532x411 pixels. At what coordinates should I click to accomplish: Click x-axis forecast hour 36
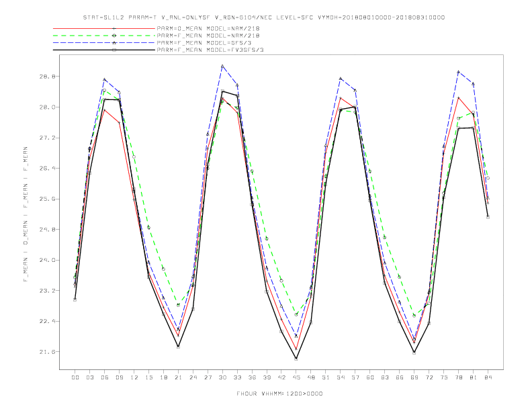tap(252, 377)
